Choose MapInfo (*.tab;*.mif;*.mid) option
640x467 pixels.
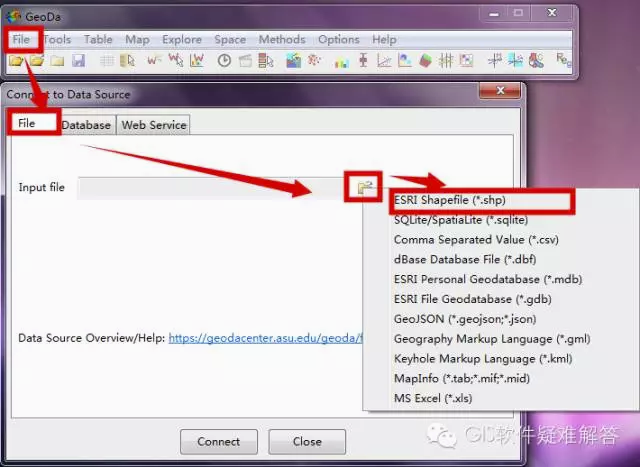point(462,378)
